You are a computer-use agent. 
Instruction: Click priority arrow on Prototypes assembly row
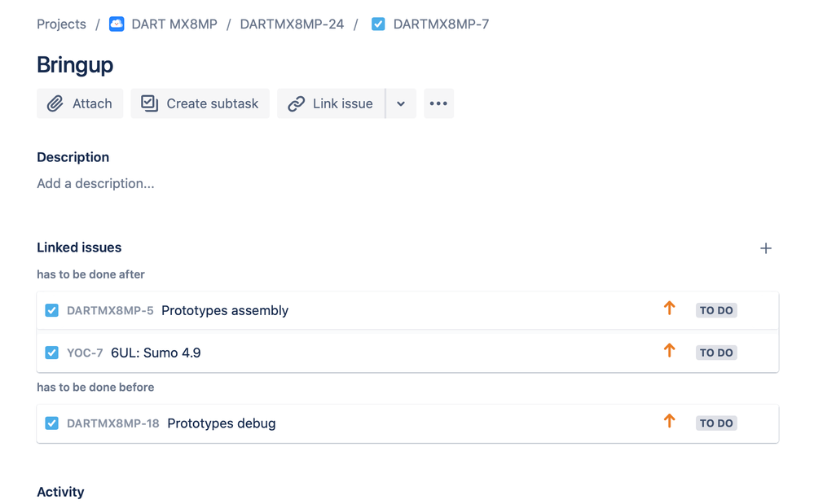coord(670,309)
